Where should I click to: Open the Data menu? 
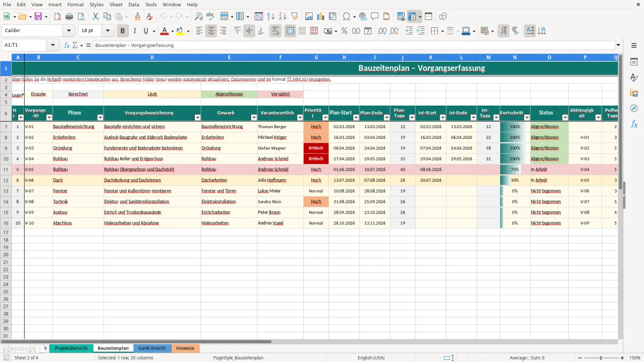pos(134,4)
